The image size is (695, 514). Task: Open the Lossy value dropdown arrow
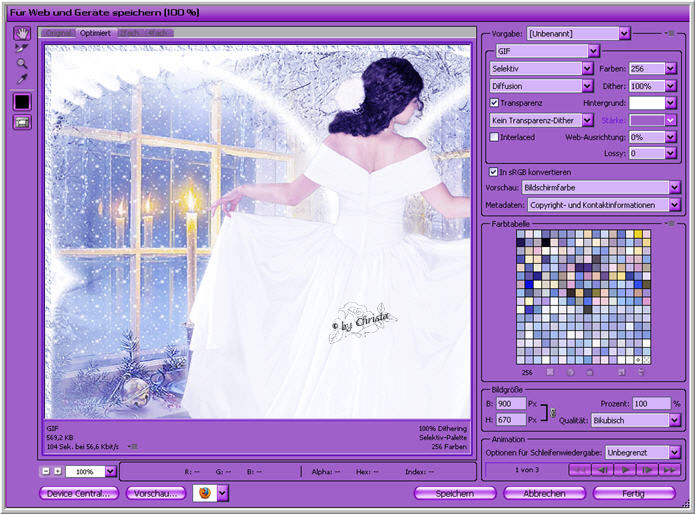pos(671,153)
